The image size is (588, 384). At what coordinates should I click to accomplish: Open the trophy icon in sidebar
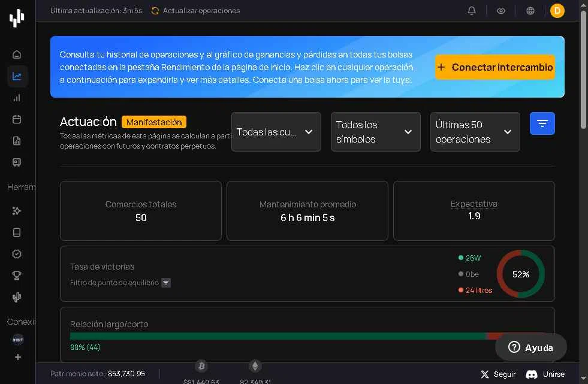(x=17, y=276)
